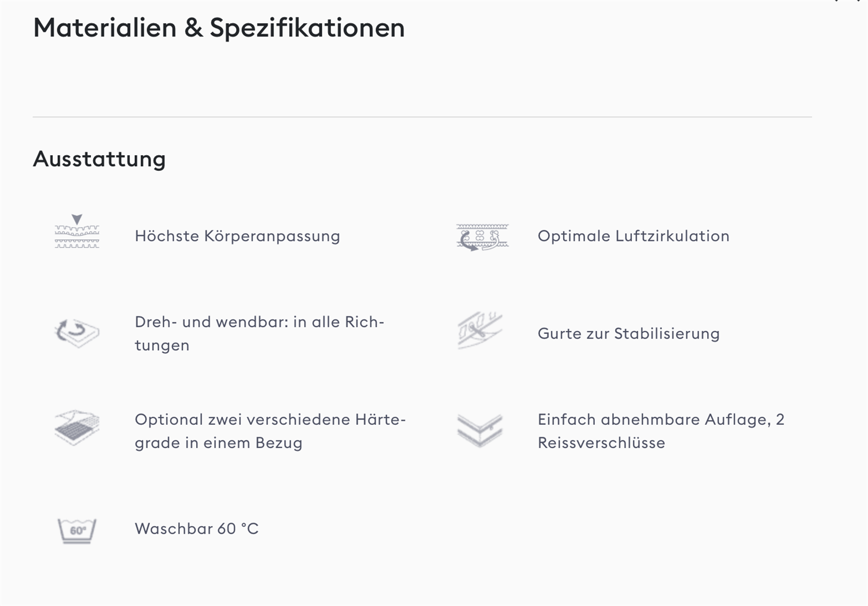Click the 'Materialien & Spezifikationen' heading
868x606 pixels.
219,28
